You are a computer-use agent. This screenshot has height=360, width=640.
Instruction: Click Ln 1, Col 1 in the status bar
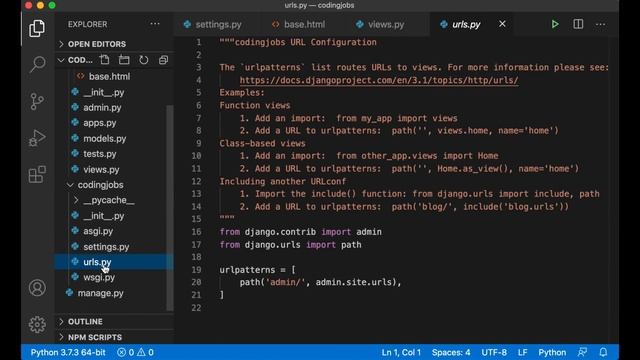401,352
